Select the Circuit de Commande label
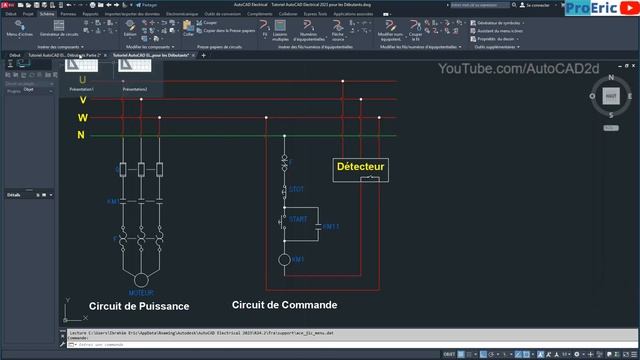640x360 pixels. pos(284,305)
